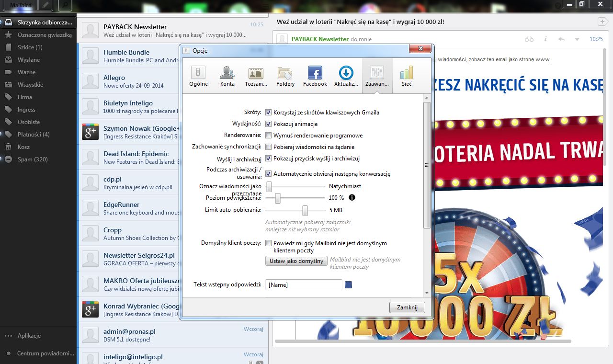Click the compose pencil icon
Screen dimensions: 613x364
coord(45,5)
